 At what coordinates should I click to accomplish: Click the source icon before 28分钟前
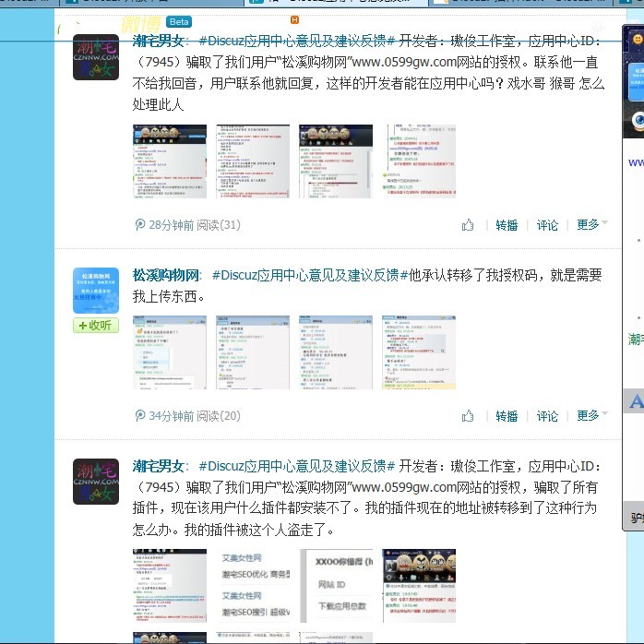click(x=140, y=224)
